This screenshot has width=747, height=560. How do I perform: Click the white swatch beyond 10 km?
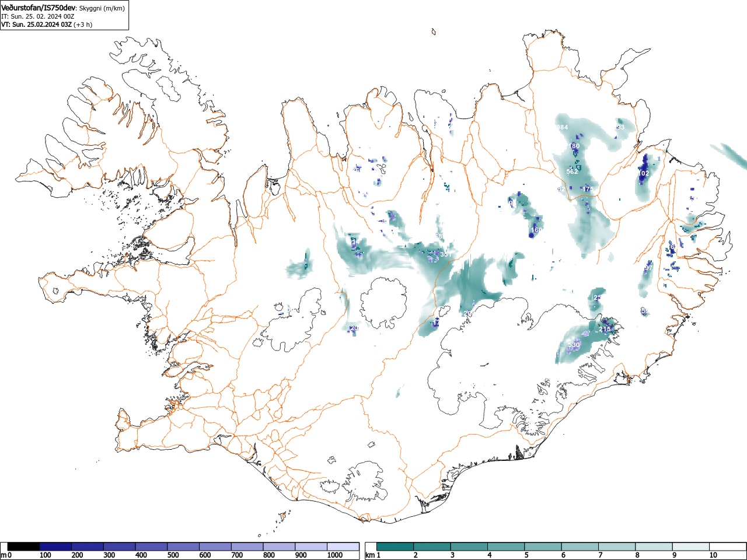pos(728,547)
